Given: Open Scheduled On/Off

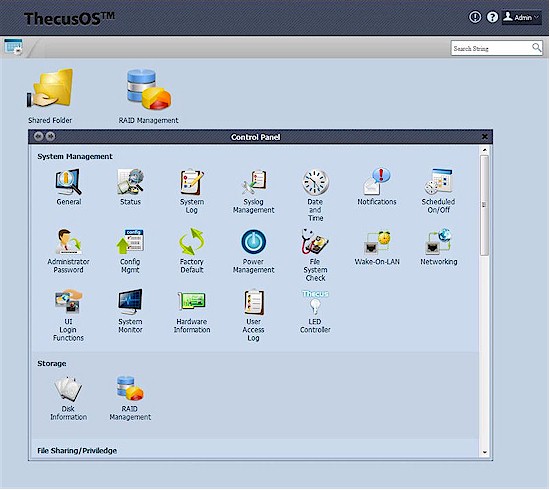Looking at the screenshot, I should [438, 191].
